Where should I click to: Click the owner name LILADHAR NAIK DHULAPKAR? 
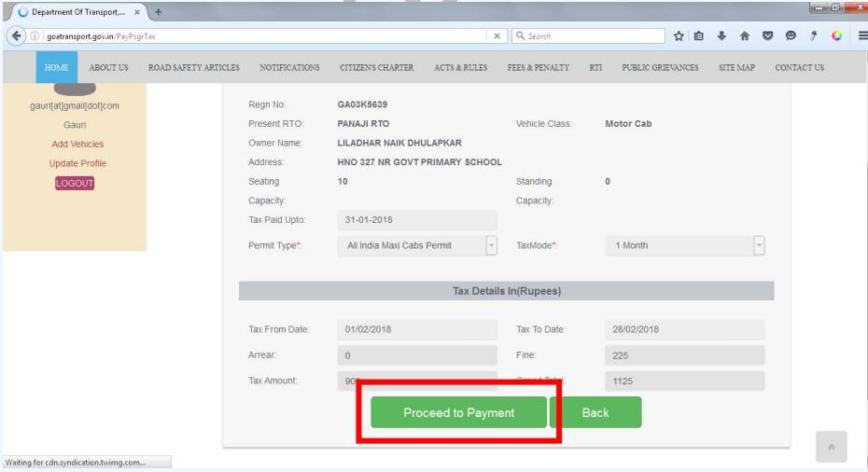coord(399,143)
